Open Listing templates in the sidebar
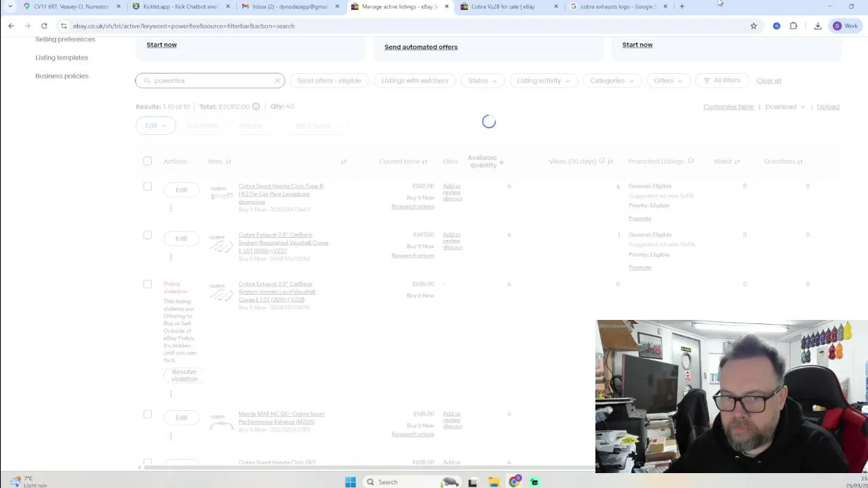Image resolution: width=868 pixels, height=488 pixels. 62,58
